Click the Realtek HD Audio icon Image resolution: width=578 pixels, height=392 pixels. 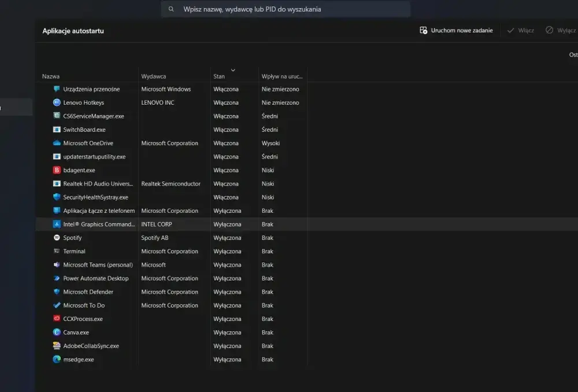pos(57,184)
